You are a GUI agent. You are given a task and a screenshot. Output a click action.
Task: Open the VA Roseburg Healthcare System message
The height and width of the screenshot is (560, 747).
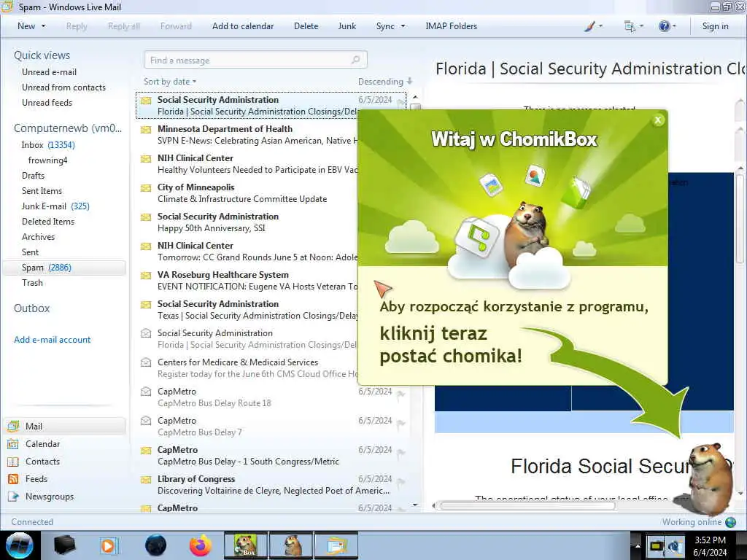click(x=248, y=281)
